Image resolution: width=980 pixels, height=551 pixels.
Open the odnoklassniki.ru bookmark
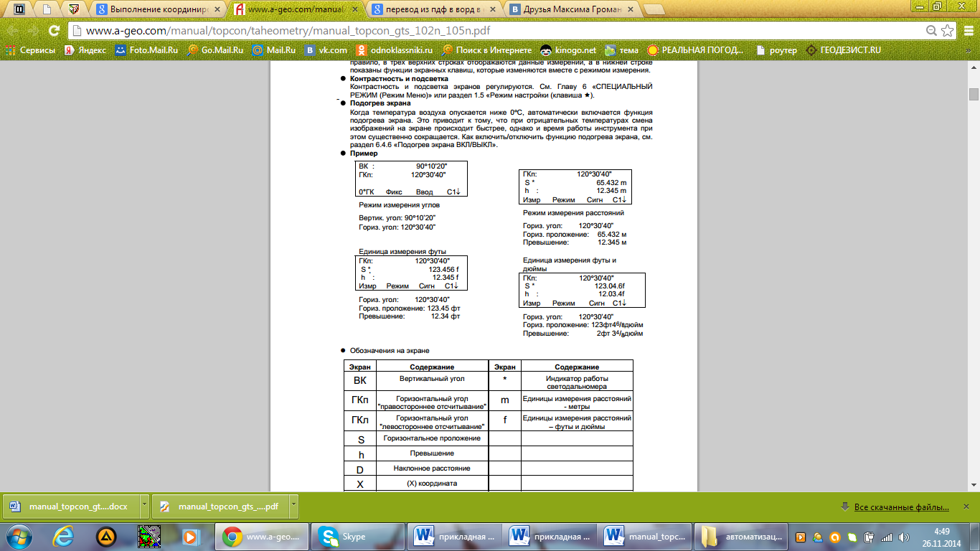[395, 50]
